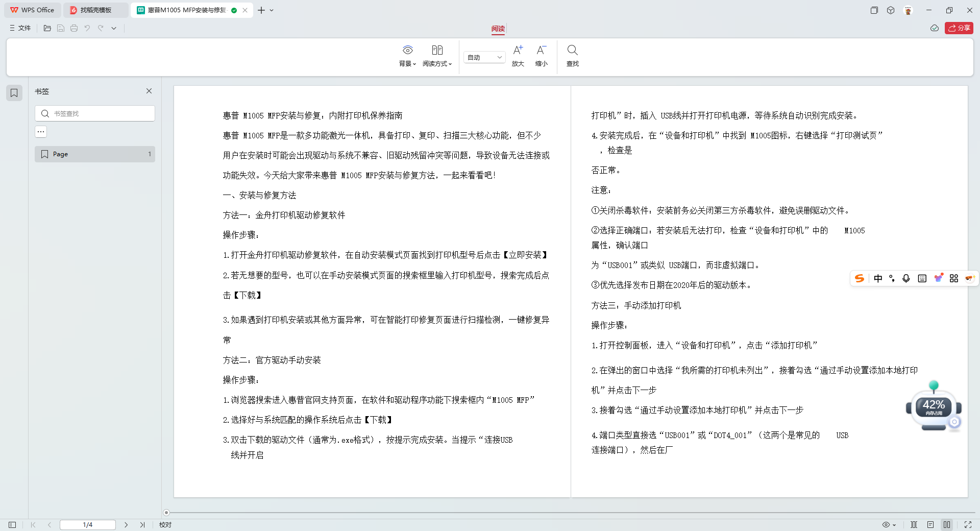Switch to single page view icon
980x531 pixels.
[930, 525]
